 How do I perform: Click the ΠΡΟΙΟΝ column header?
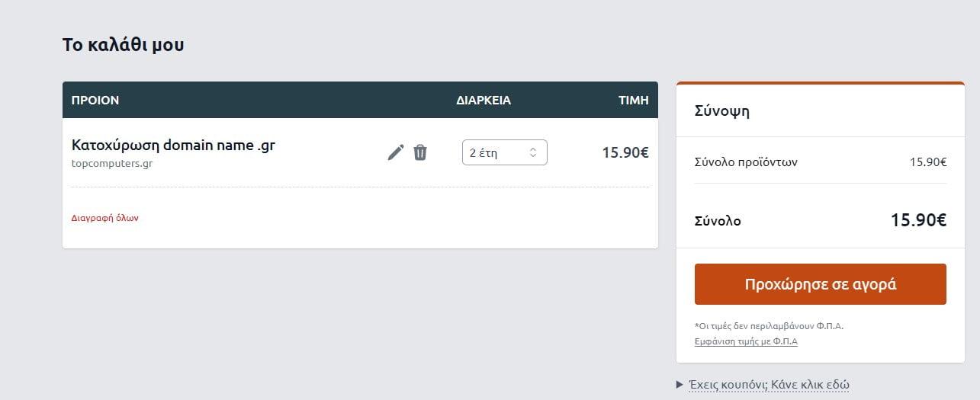point(95,100)
